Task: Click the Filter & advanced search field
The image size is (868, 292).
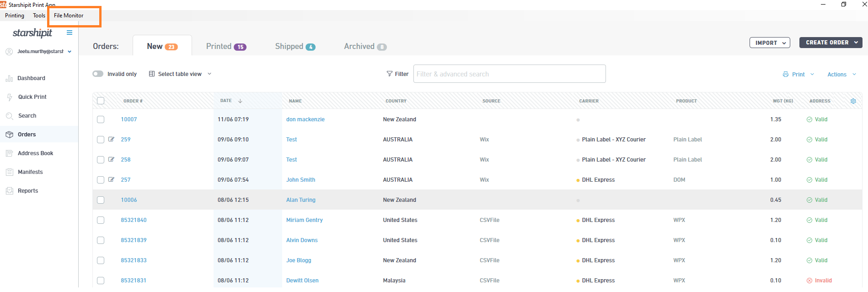Action: [509, 74]
